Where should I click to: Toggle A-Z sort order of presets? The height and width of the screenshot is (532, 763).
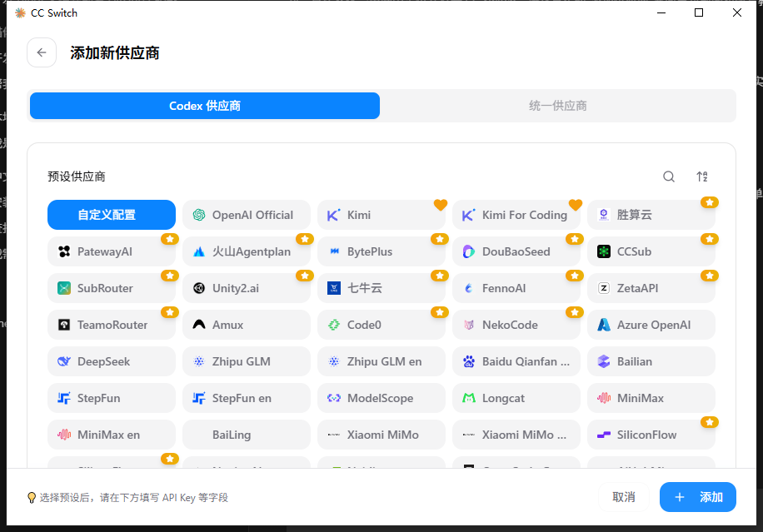(x=701, y=177)
